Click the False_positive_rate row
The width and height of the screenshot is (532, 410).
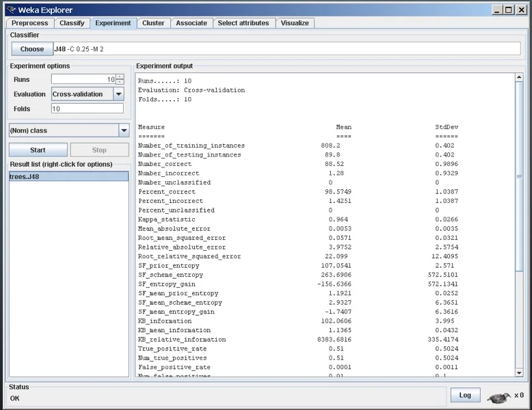point(298,367)
